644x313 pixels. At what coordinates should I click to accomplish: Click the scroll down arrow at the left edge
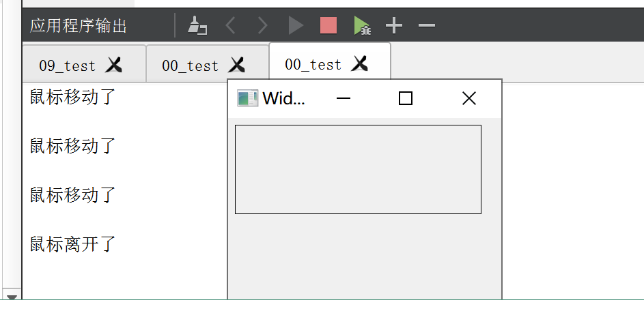tap(12, 297)
